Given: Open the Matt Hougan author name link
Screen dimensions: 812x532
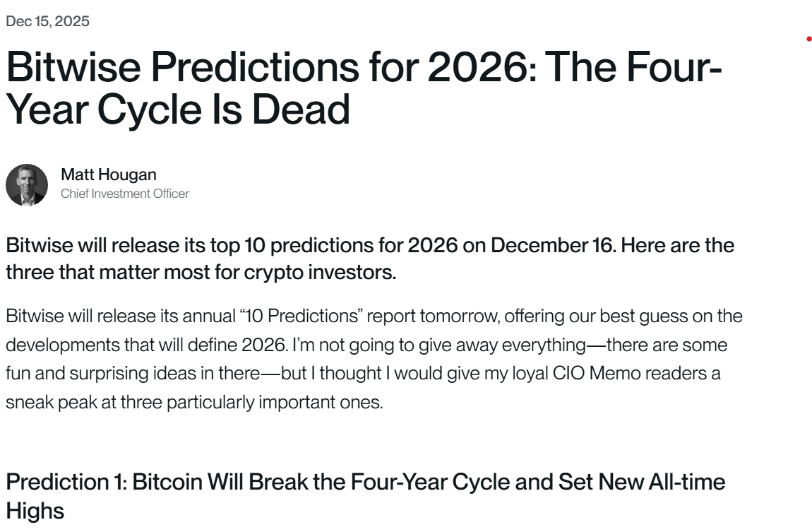Looking at the screenshot, I should [109, 175].
